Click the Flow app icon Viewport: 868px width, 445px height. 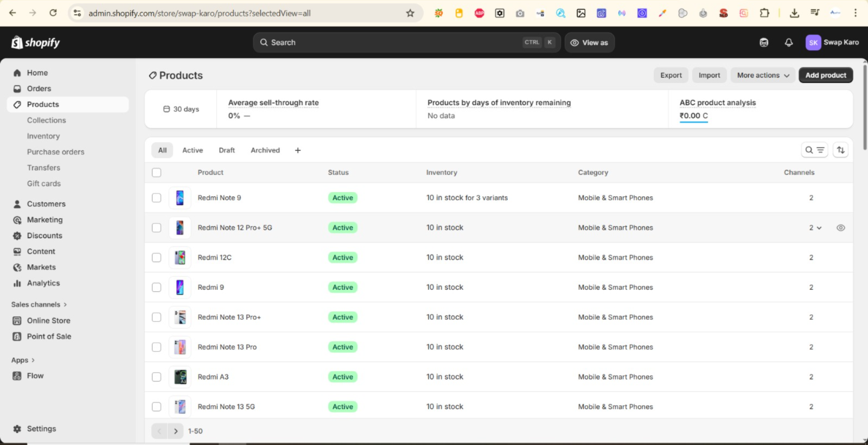(x=17, y=376)
